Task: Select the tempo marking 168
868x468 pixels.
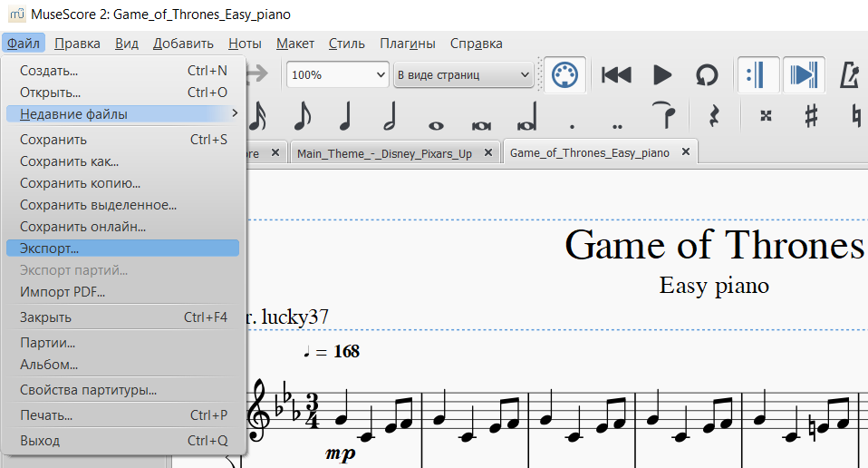Action: 332,351
